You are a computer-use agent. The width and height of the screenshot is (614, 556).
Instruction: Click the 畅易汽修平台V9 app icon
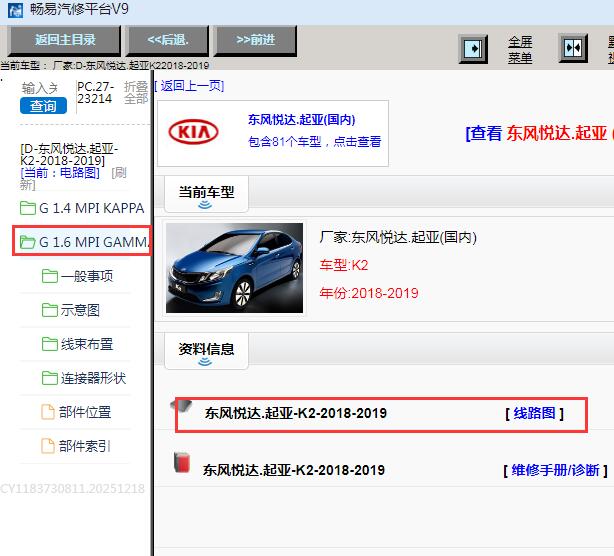coord(15,9)
